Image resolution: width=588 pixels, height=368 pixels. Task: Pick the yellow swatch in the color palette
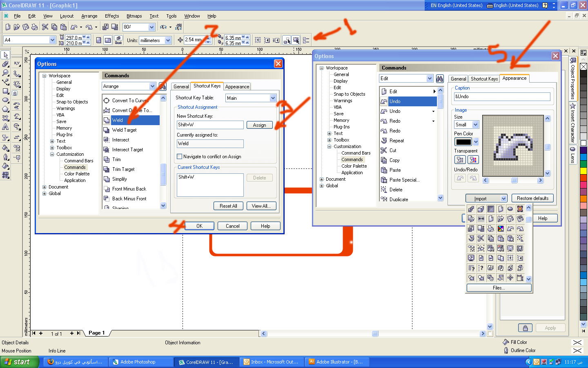pos(584,170)
